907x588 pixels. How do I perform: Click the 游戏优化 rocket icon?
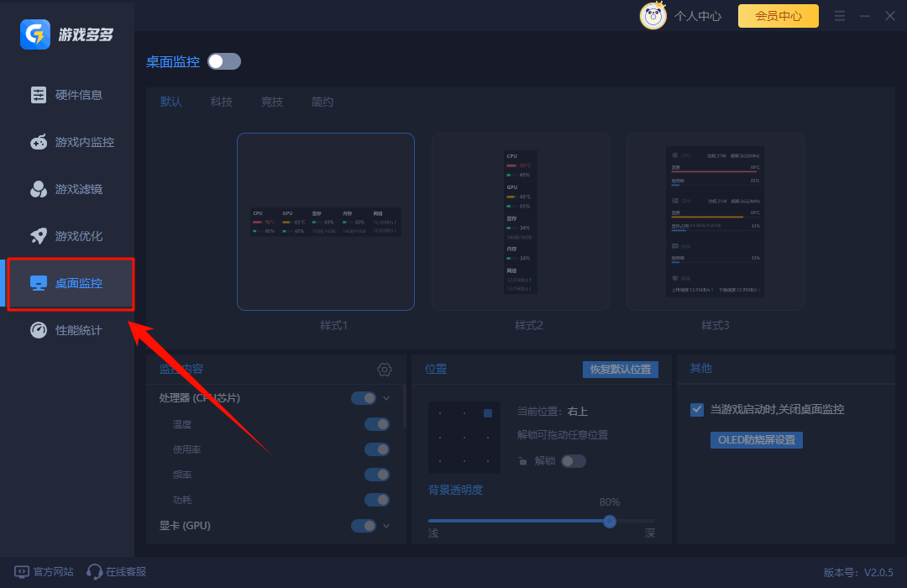click(39, 236)
